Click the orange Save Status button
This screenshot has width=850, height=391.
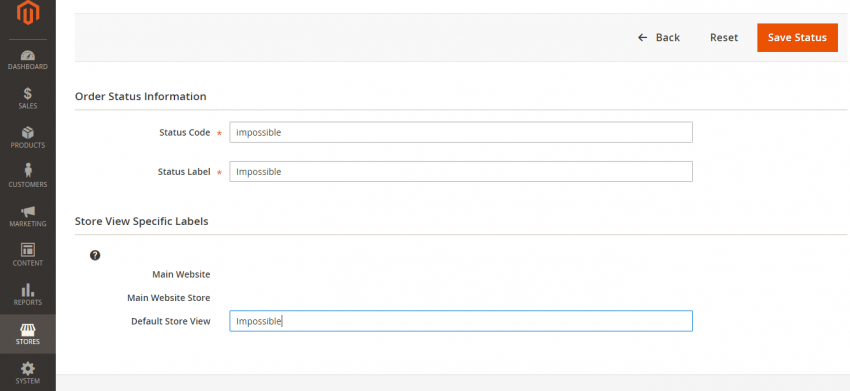[797, 37]
